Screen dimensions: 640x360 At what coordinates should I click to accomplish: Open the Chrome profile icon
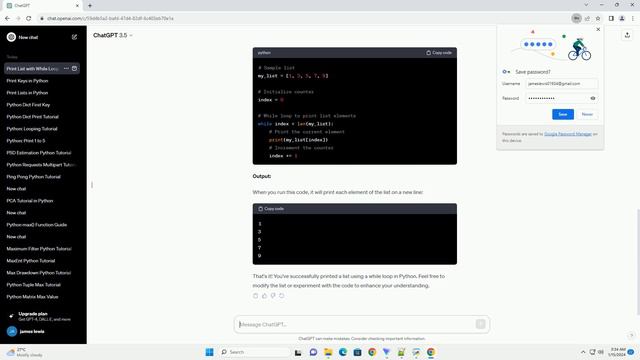click(x=622, y=18)
